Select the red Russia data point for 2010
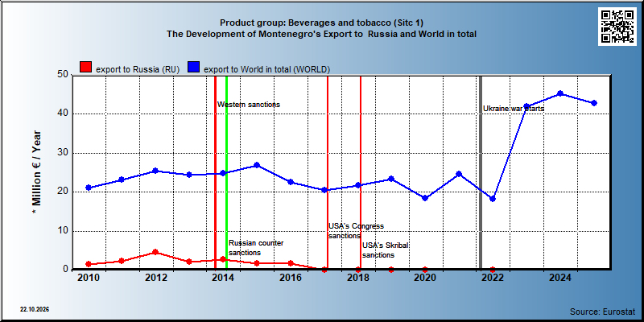 pyautogui.click(x=89, y=264)
